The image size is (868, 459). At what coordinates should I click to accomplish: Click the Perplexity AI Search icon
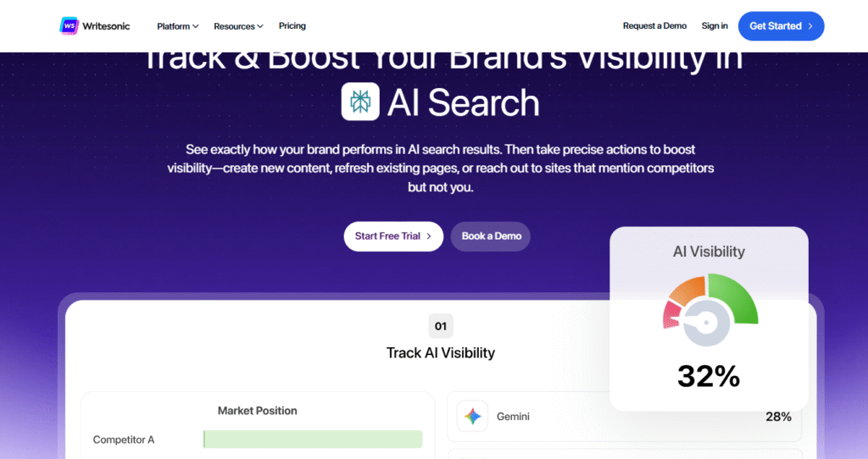[360, 102]
